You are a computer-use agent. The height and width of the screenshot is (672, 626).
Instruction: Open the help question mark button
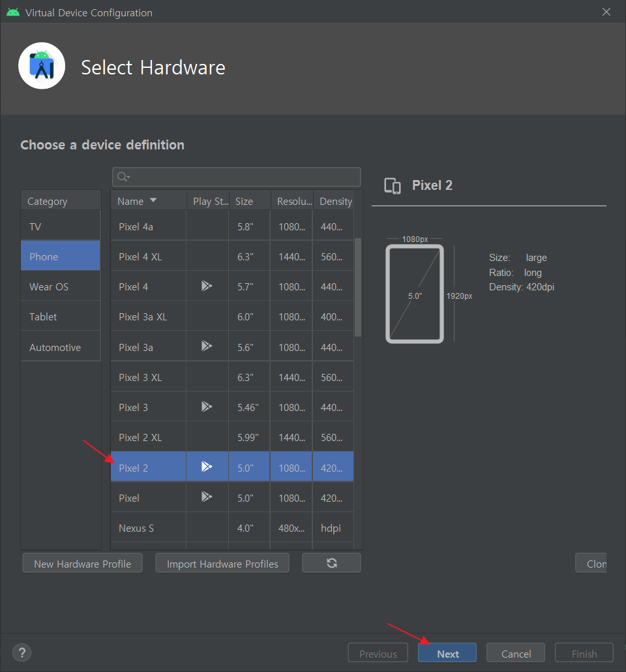(x=22, y=652)
